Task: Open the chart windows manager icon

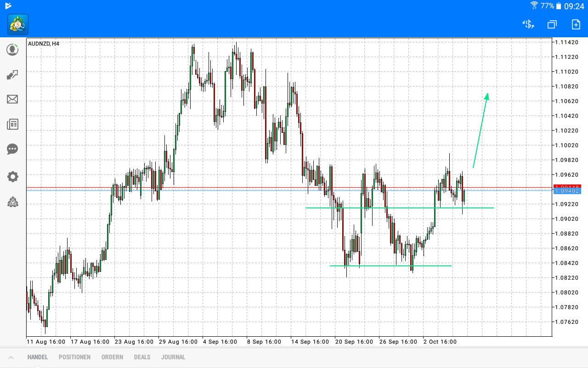Action: click(x=552, y=24)
